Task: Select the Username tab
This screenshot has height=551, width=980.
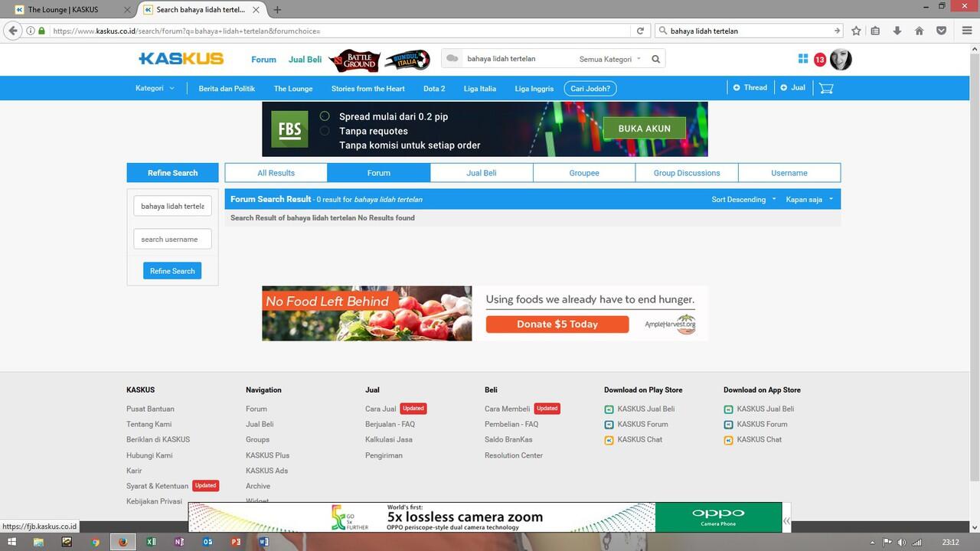Action: tap(789, 173)
